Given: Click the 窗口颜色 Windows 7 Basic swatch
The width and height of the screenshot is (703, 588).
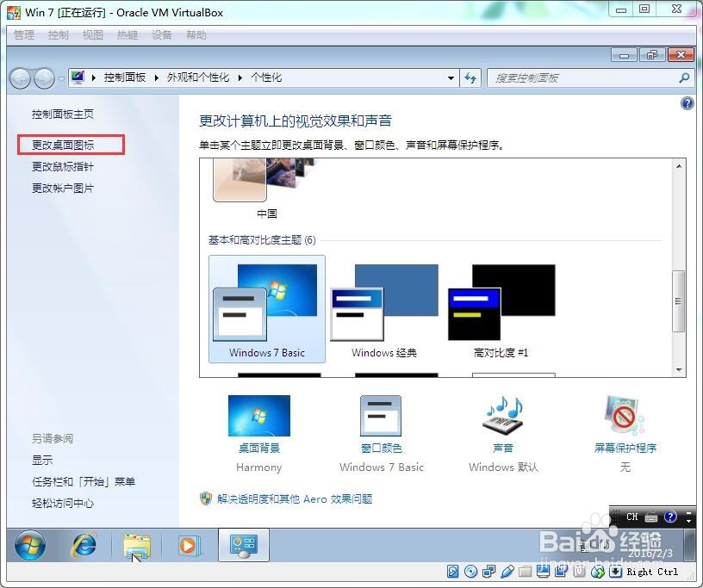Looking at the screenshot, I should (382, 418).
